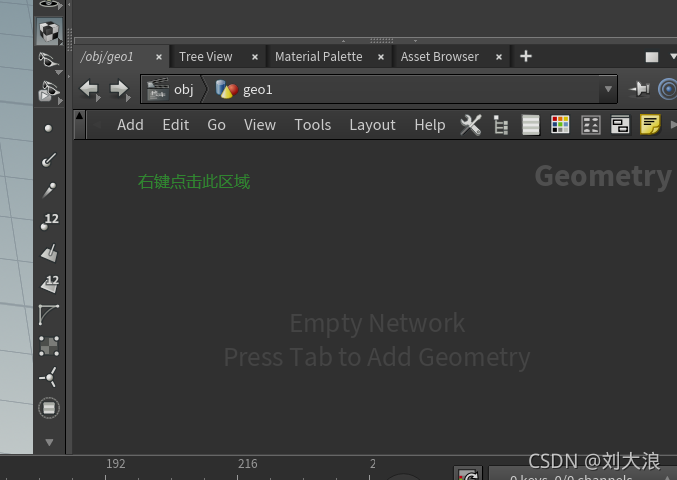Switch to Material Palette tab
The image size is (677, 480).
319,57
